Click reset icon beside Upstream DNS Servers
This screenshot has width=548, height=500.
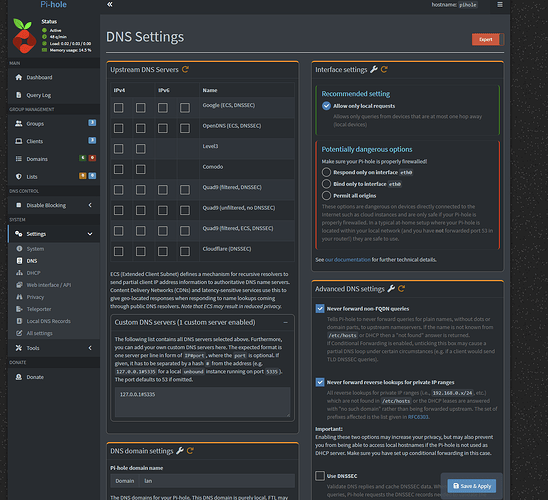(x=185, y=70)
